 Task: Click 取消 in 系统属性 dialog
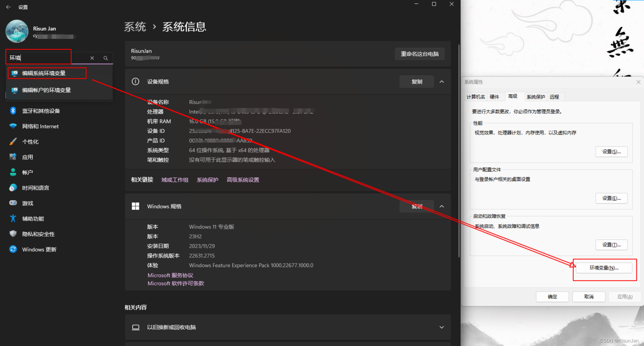(589, 297)
